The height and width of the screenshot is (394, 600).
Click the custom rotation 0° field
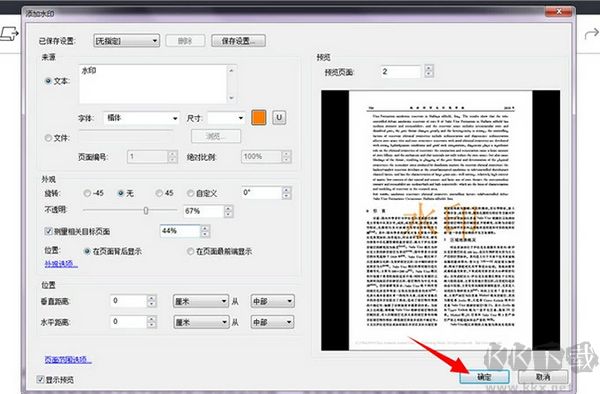[262, 193]
